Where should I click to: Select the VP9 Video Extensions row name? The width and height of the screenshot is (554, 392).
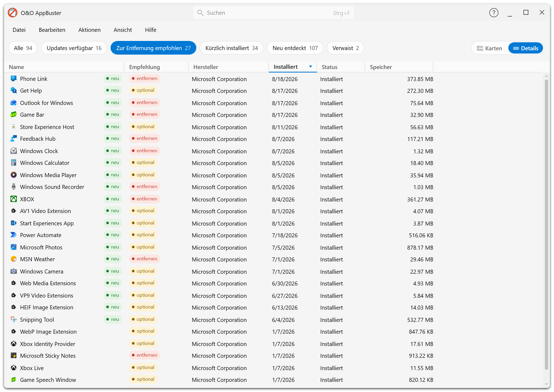(47, 296)
